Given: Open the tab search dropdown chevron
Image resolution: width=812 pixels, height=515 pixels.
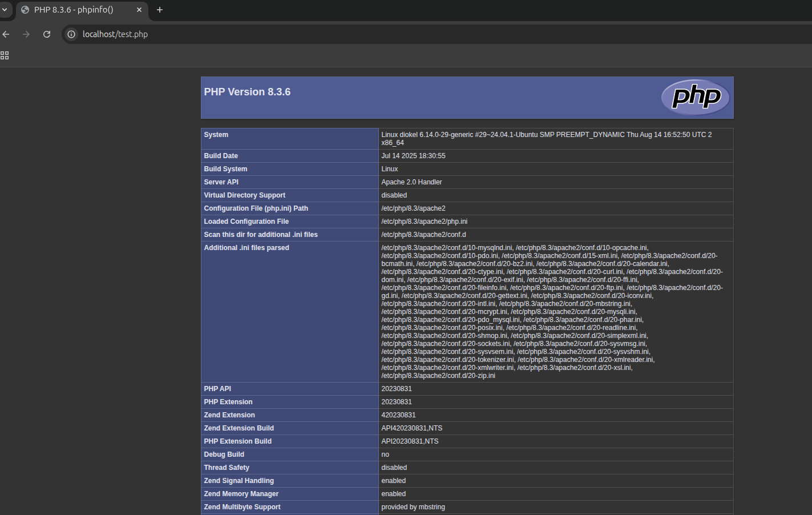Looking at the screenshot, I should (x=5, y=10).
